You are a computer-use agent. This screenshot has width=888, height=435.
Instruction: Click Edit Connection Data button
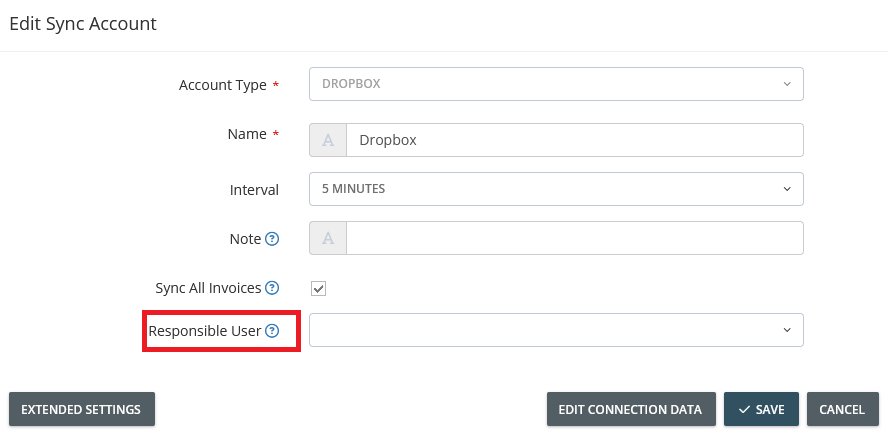pos(631,409)
